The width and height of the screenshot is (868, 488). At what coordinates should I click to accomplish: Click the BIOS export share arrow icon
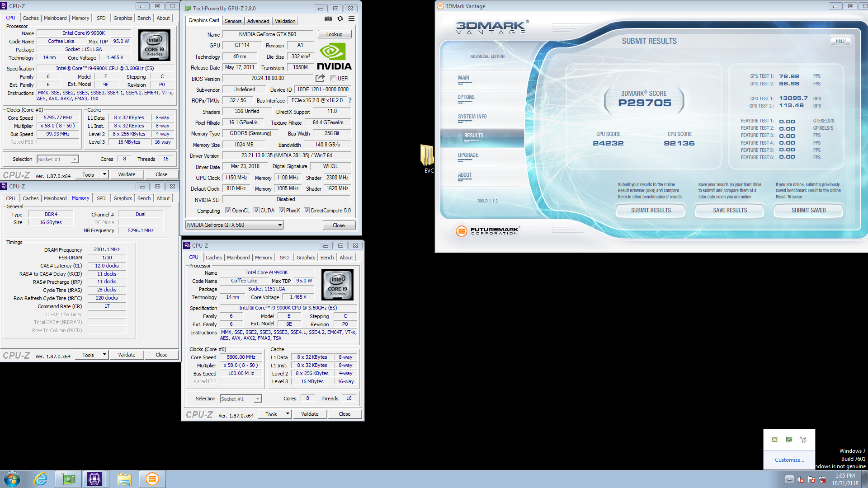tap(321, 78)
